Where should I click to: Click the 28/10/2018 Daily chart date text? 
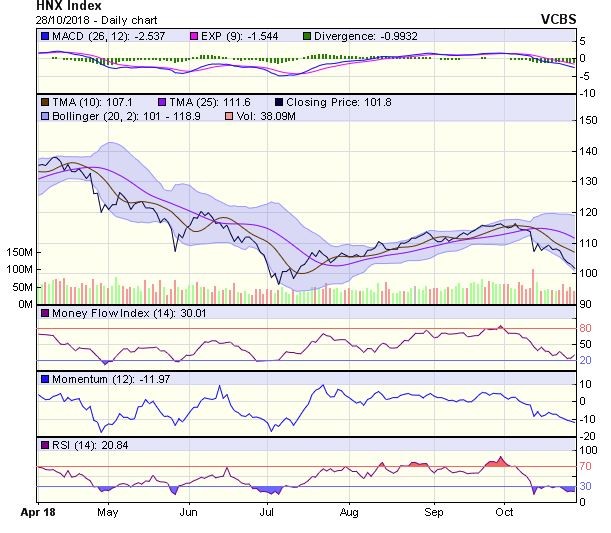coord(86,19)
